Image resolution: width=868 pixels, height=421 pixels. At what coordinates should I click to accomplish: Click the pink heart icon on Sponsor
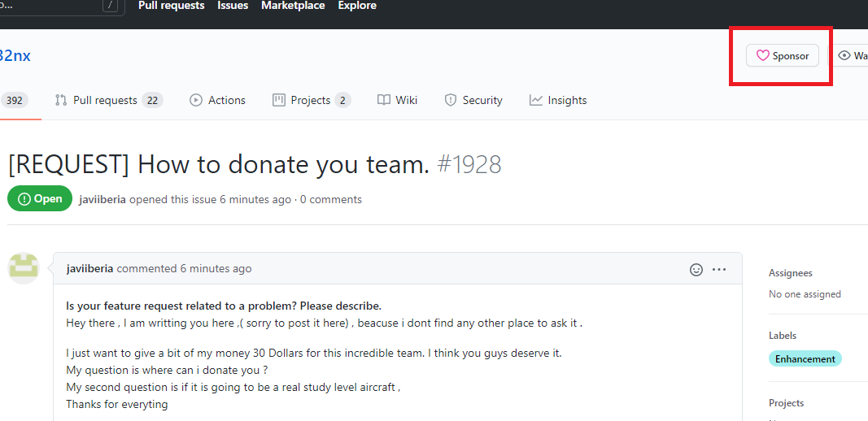pyautogui.click(x=763, y=56)
